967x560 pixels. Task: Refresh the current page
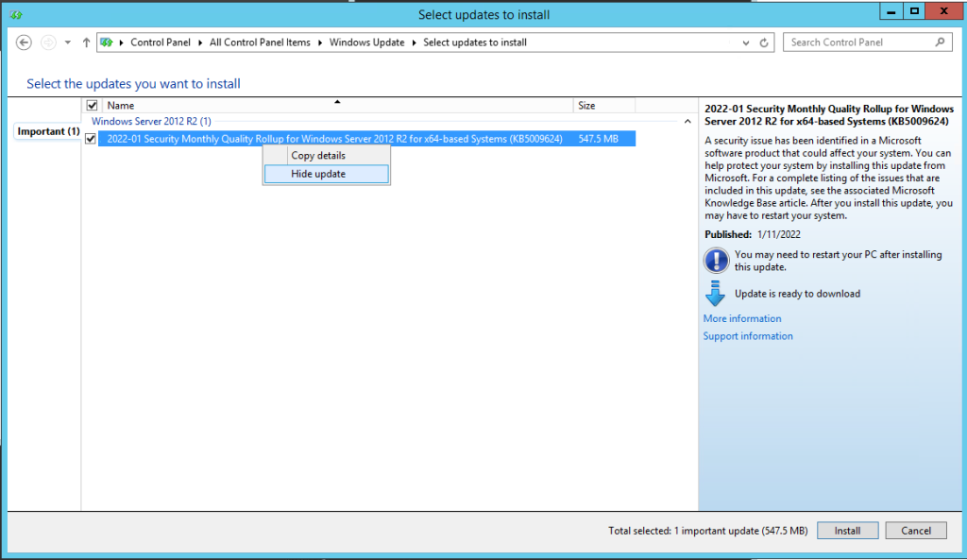tap(763, 42)
